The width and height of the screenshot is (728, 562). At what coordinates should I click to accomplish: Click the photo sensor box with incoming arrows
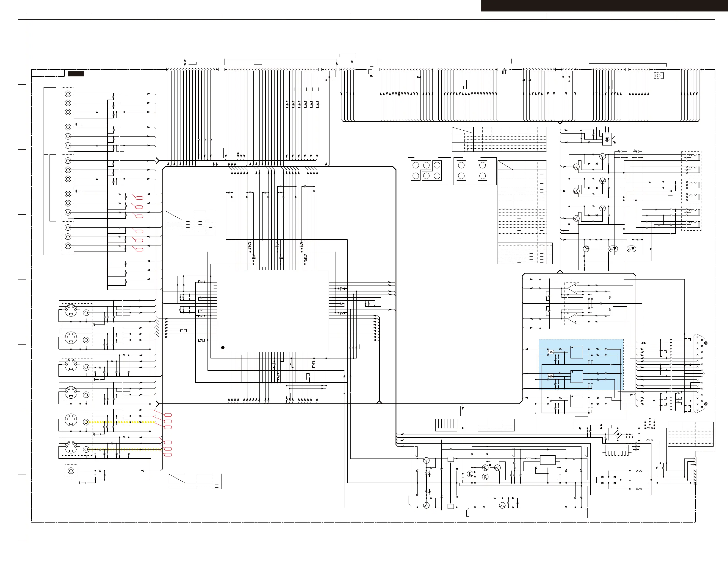(607, 140)
